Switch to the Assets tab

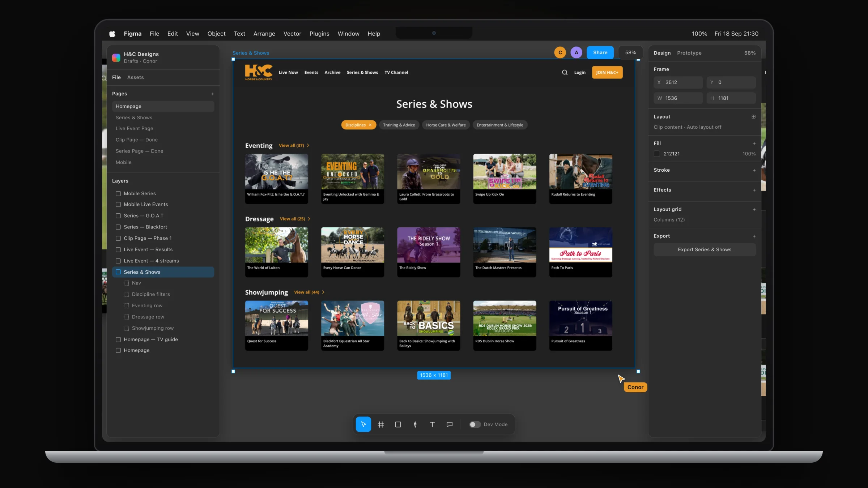(x=135, y=77)
